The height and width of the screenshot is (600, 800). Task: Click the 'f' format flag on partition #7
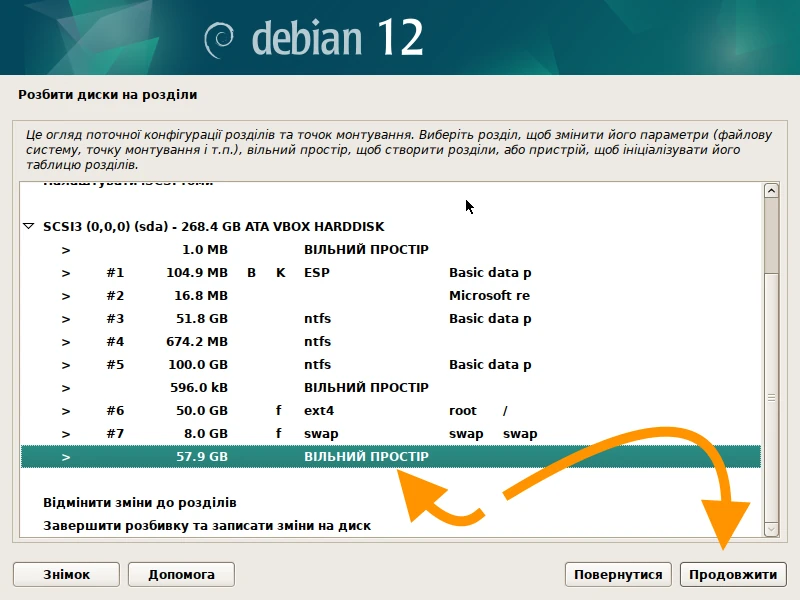click(x=279, y=433)
